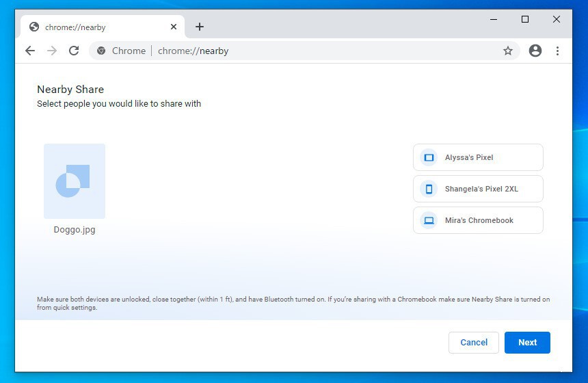Click the Nearby Share heading
The width and height of the screenshot is (588, 383).
[x=70, y=90]
